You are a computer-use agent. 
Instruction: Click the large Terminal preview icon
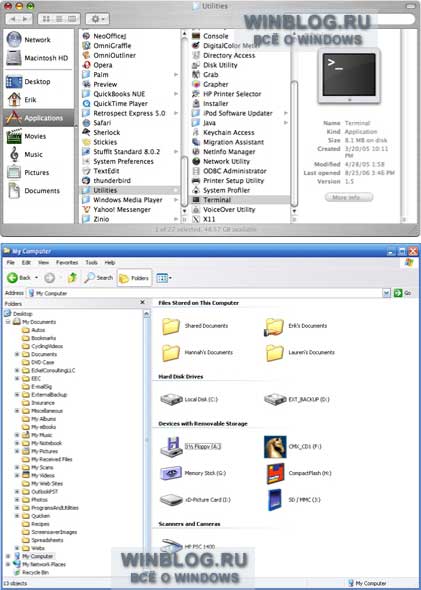point(350,77)
